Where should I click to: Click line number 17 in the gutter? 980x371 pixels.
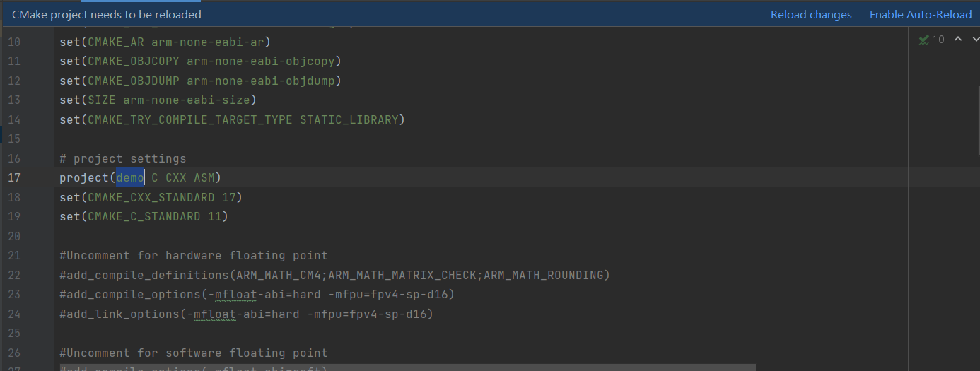click(x=14, y=177)
